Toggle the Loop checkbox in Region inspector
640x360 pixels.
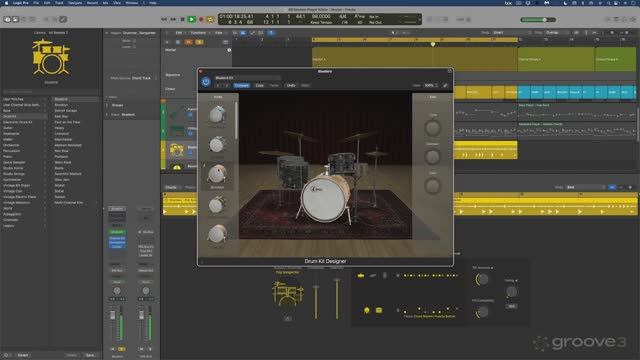pyautogui.click(x=134, y=47)
